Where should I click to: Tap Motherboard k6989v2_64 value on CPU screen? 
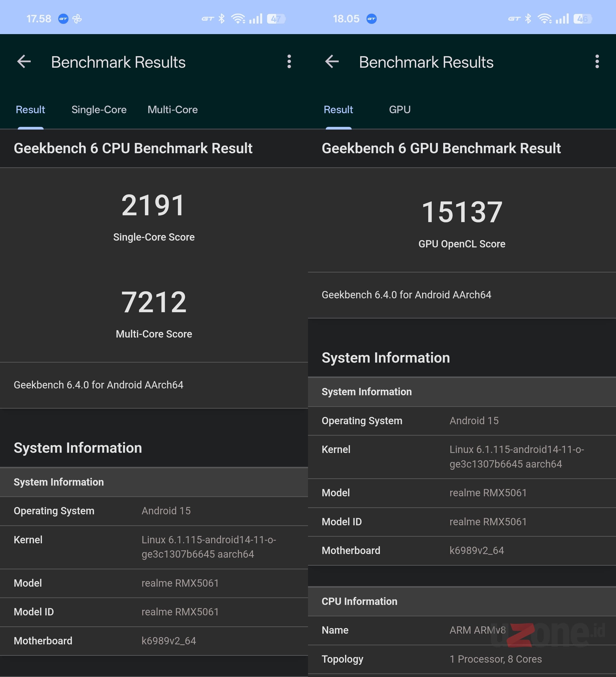(169, 641)
